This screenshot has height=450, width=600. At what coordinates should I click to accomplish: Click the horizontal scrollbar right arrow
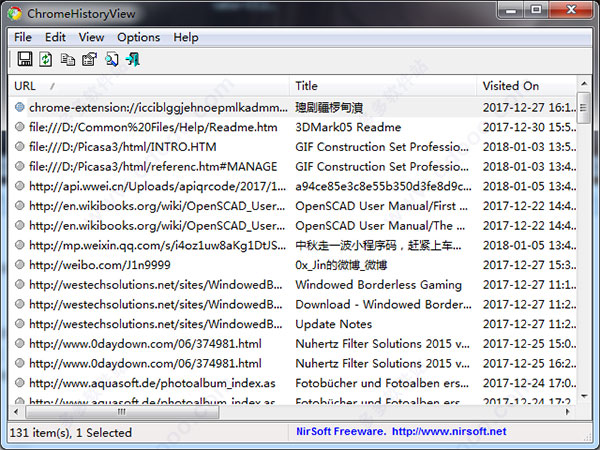568,412
